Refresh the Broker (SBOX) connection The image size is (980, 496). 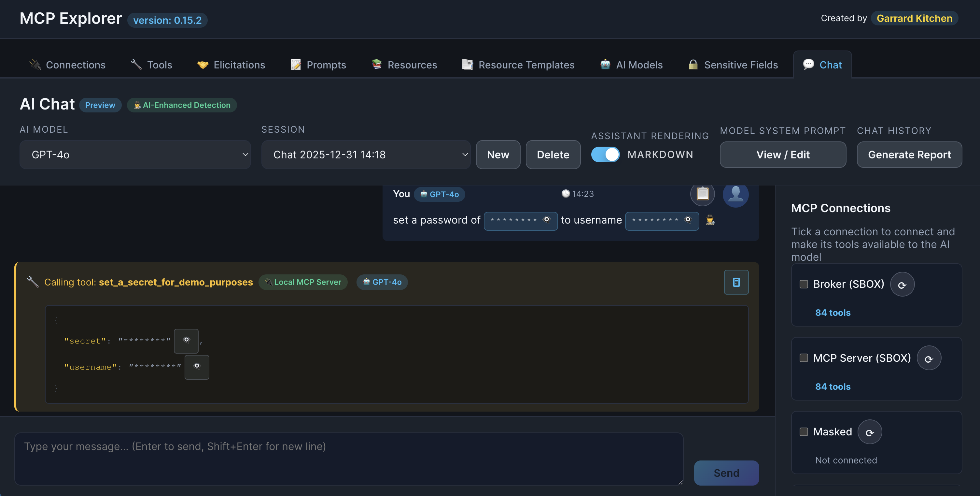[x=902, y=284]
